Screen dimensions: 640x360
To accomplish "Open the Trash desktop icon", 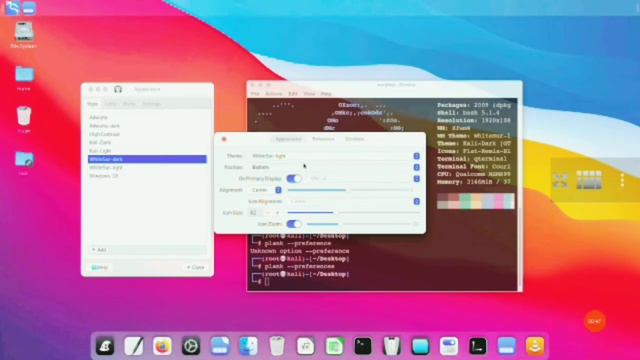I will [24, 119].
